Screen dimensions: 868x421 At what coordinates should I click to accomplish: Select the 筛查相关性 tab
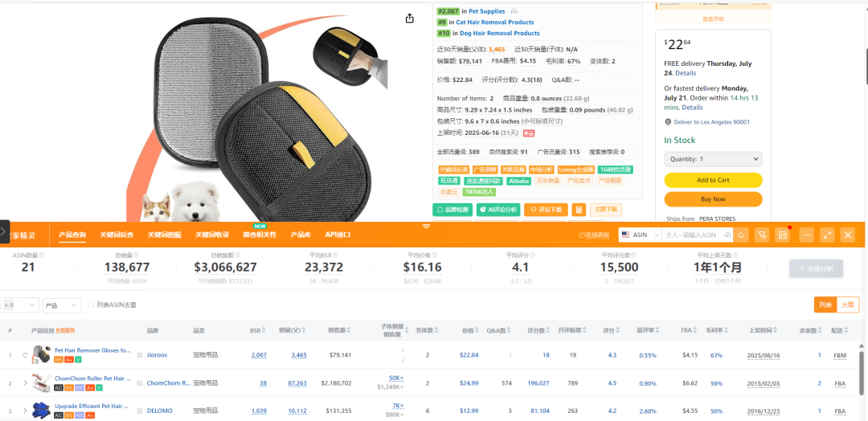[x=260, y=235]
